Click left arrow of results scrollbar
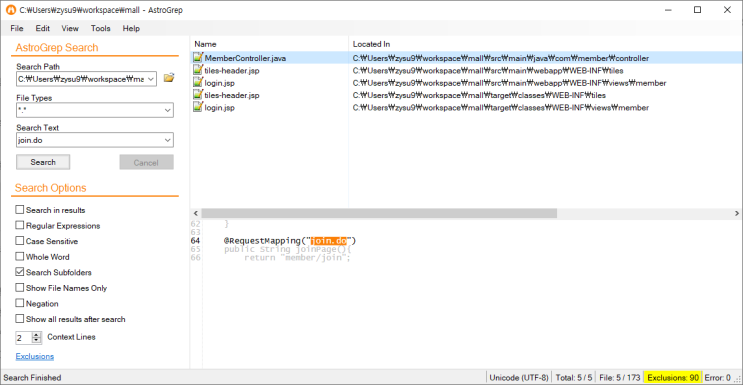This screenshot has width=743, height=385. tap(195, 213)
